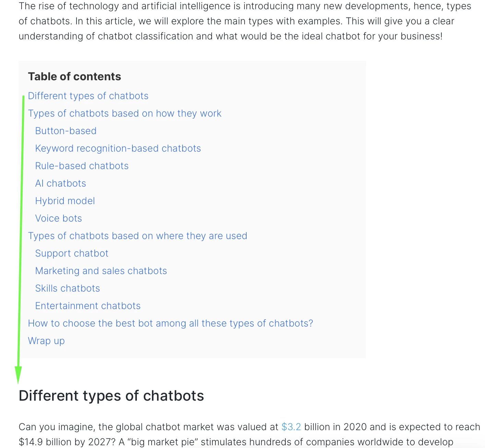Open the '$3.2' billion statistic hyperlink
Viewport: 485px width, 448px height.
point(291,427)
